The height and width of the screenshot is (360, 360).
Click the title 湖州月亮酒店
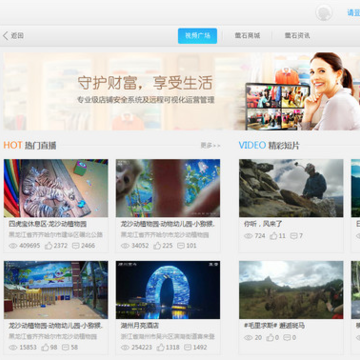pyautogui.click(x=140, y=326)
